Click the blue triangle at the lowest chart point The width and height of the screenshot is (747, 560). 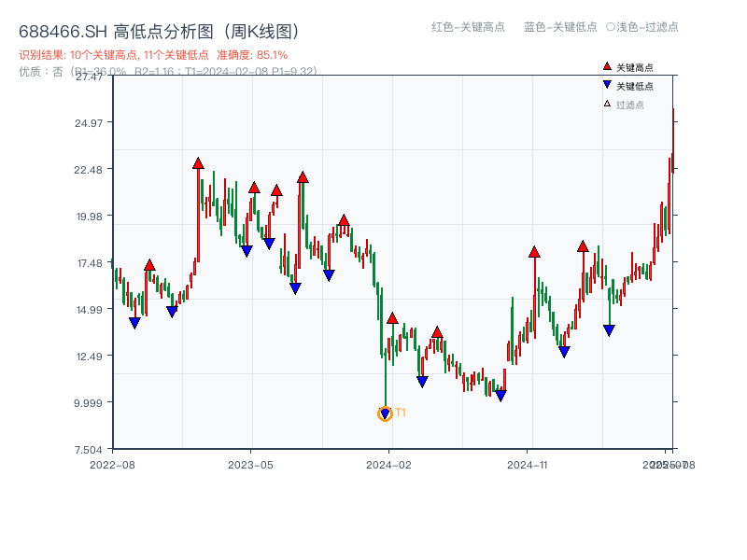(386, 412)
